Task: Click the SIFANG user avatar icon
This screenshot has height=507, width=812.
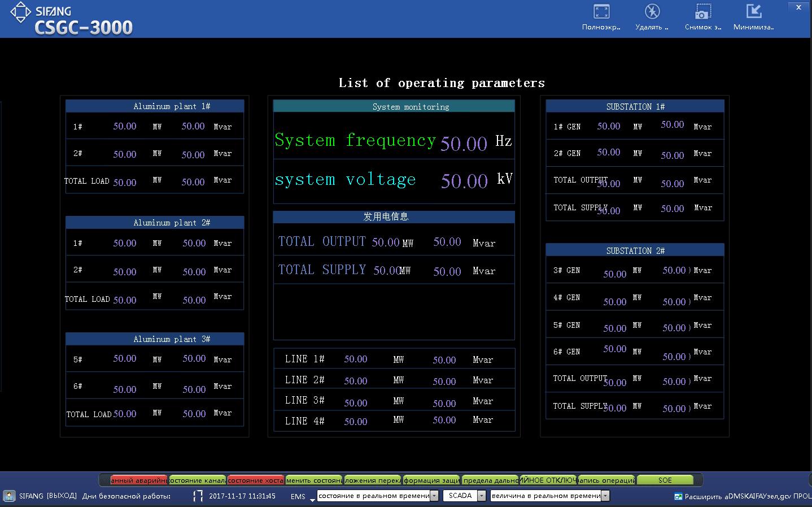Action: (9, 496)
